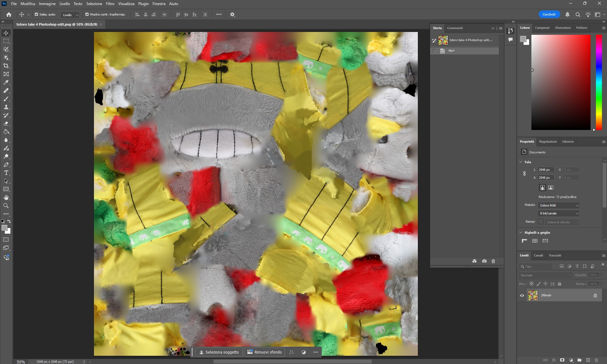Select the Paint Bucket tool

click(x=6, y=132)
